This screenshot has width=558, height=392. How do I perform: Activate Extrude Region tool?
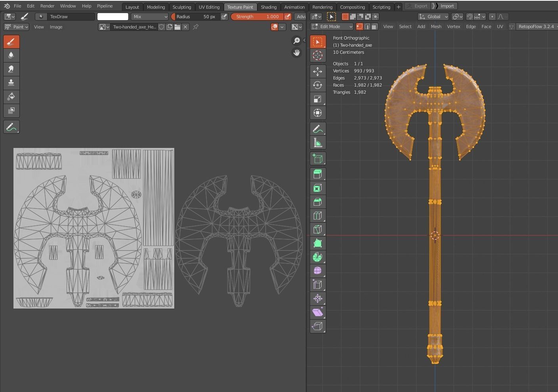(318, 174)
